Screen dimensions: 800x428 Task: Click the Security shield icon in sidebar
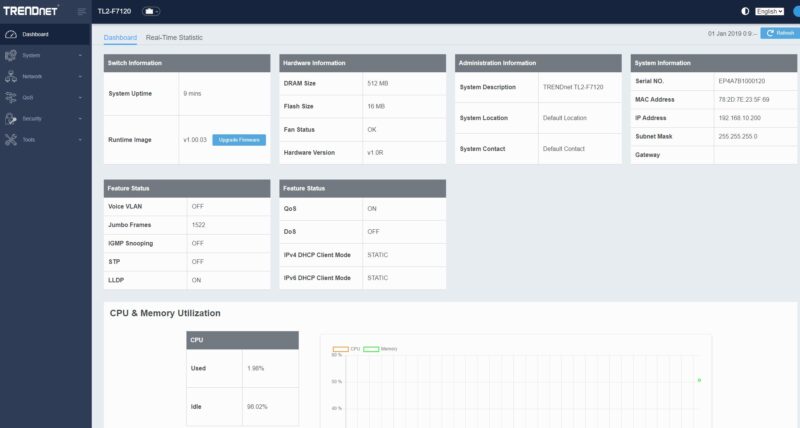(11, 118)
